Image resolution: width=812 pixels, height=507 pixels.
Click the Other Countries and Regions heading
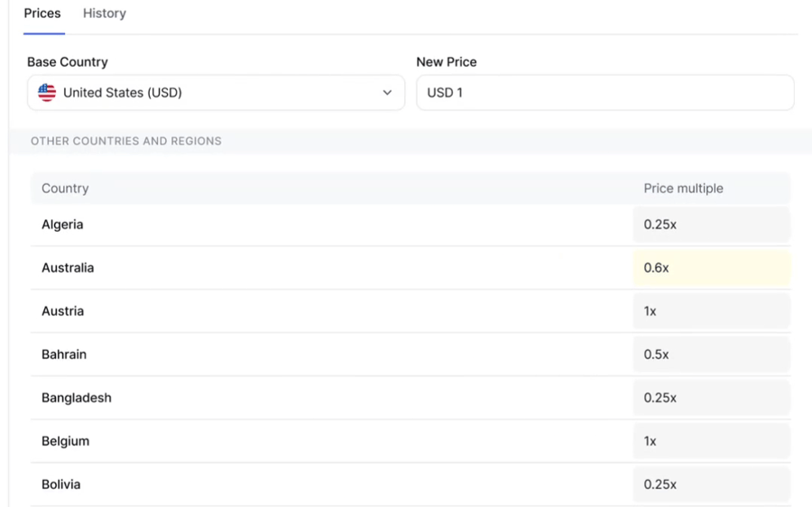pos(125,142)
